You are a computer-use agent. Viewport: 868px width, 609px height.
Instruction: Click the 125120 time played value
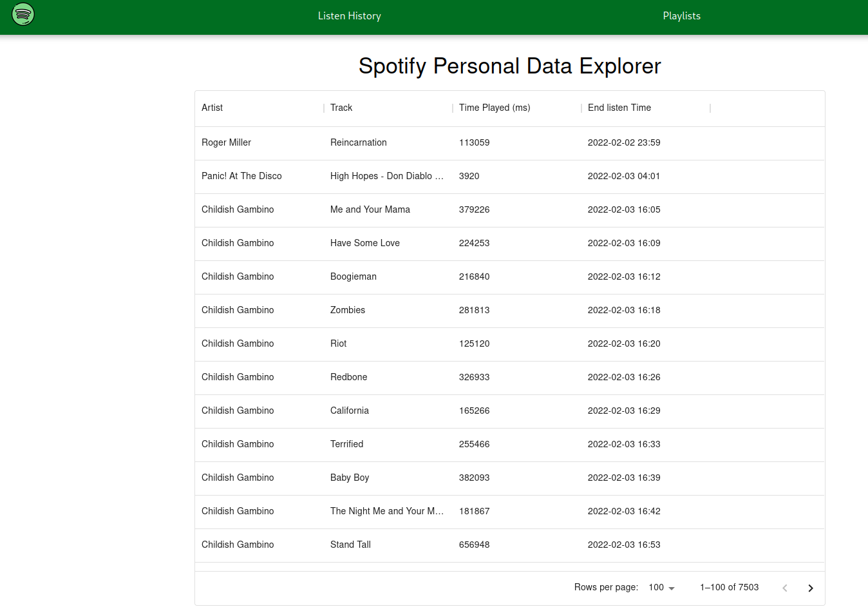(475, 343)
